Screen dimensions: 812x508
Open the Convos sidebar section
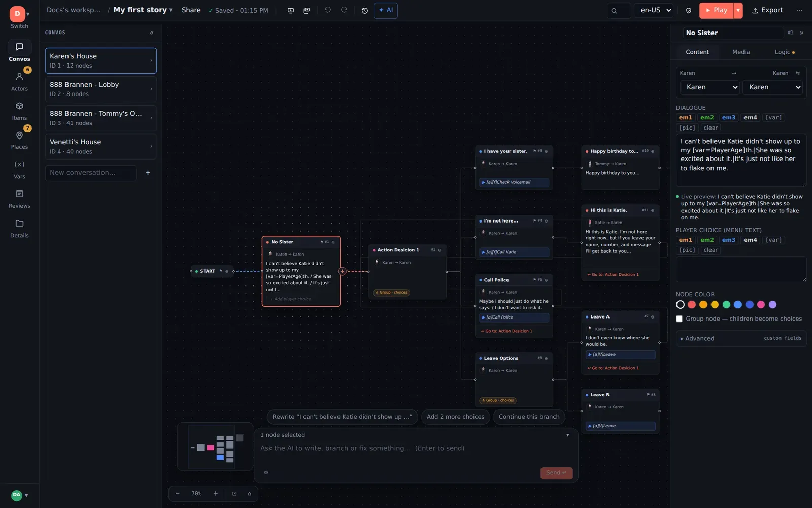click(x=19, y=51)
